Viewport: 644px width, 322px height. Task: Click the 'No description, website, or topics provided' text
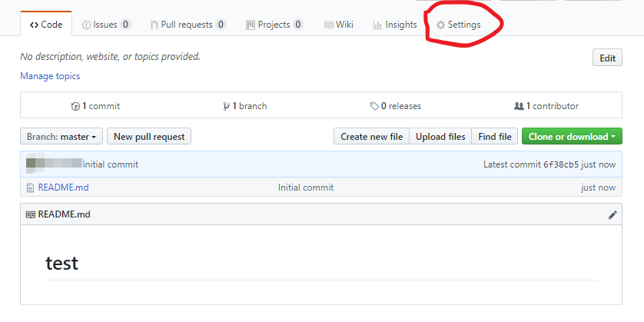point(110,57)
